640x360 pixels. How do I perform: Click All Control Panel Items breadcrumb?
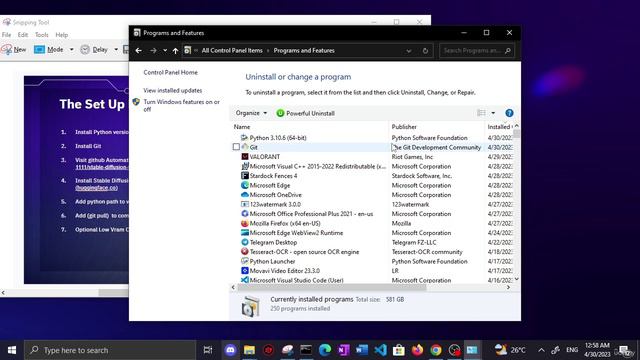click(232, 51)
